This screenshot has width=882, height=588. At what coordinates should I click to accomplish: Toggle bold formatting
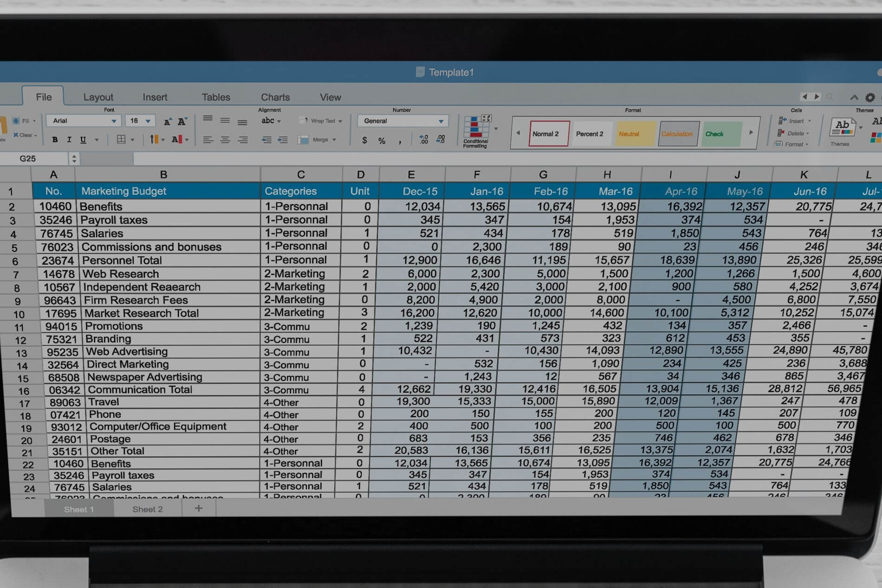pyautogui.click(x=55, y=140)
